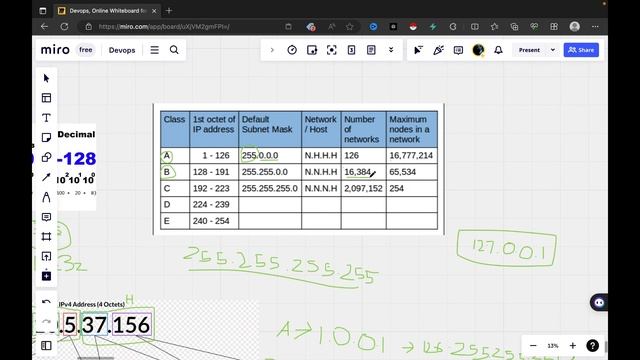
Task: Open the help question mark button
Action: click(592, 346)
